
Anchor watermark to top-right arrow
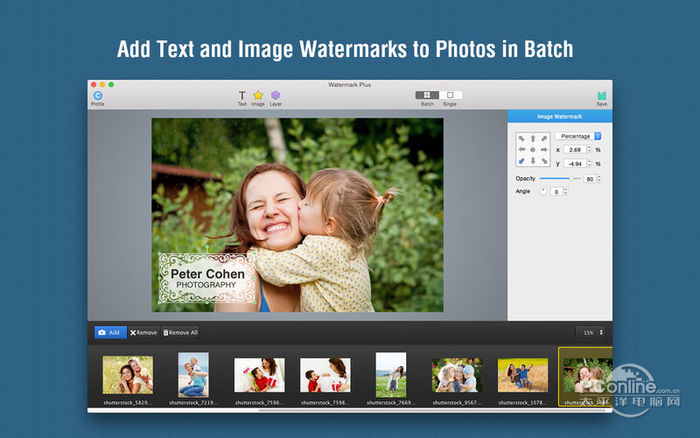click(545, 138)
